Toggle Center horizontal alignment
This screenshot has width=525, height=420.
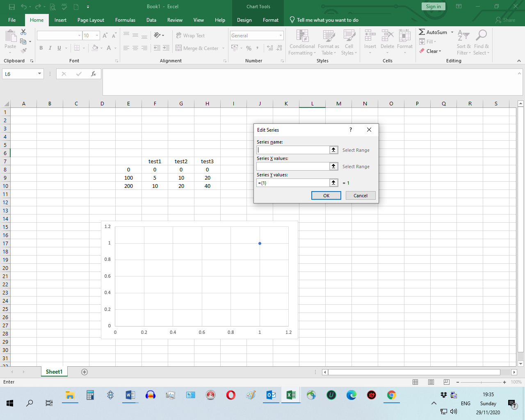pyautogui.click(x=135, y=48)
